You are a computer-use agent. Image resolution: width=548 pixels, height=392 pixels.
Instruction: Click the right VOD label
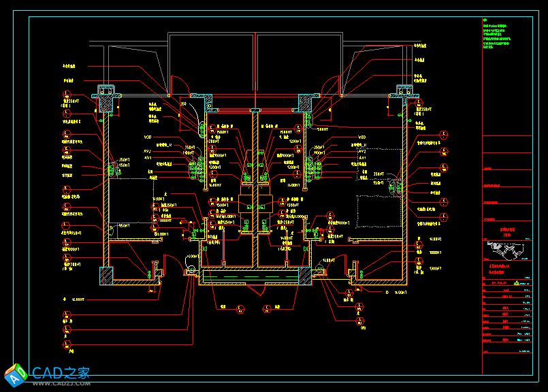tap(362, 137)
